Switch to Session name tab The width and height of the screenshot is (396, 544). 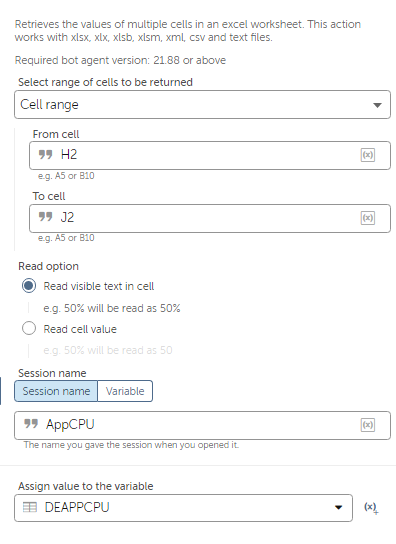point(56,391)
